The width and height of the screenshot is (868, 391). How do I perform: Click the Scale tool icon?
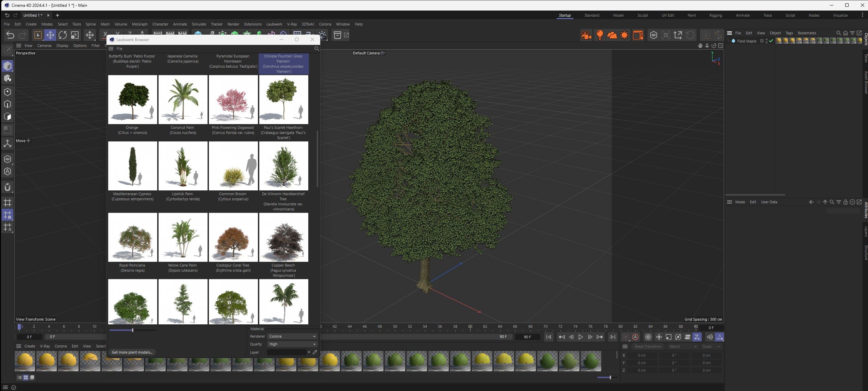[x=75, y=35]
